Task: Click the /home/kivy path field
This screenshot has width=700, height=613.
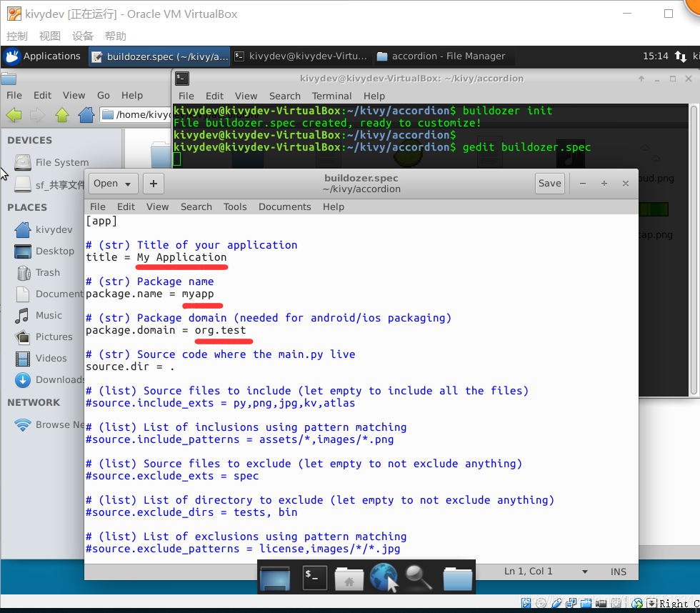Action: (136, 114)
